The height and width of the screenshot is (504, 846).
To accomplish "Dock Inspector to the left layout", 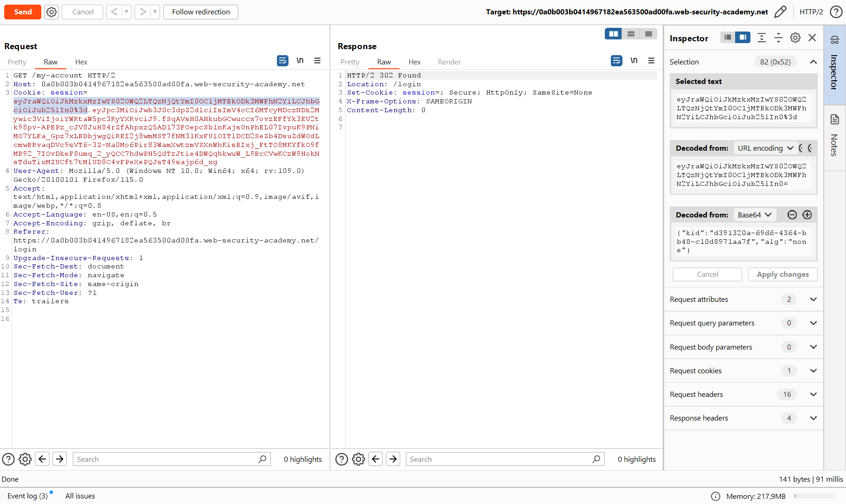I will point(728,38).
